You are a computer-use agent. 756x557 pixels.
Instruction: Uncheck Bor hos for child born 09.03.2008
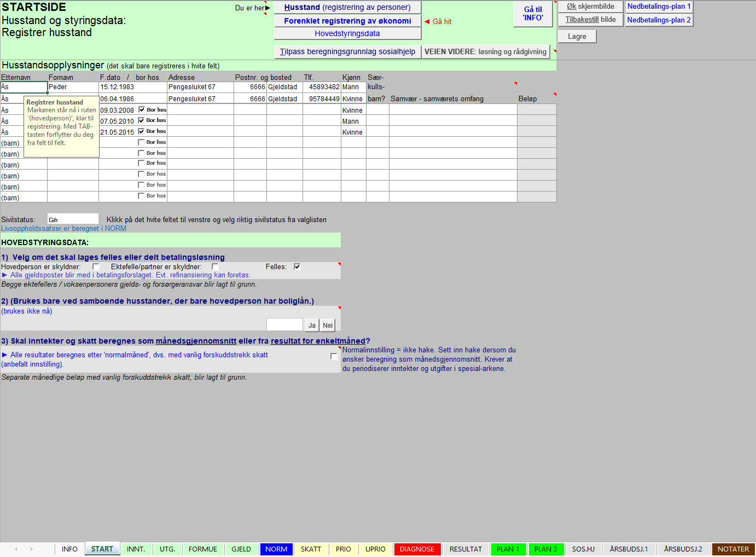click(x=142, y=110)
